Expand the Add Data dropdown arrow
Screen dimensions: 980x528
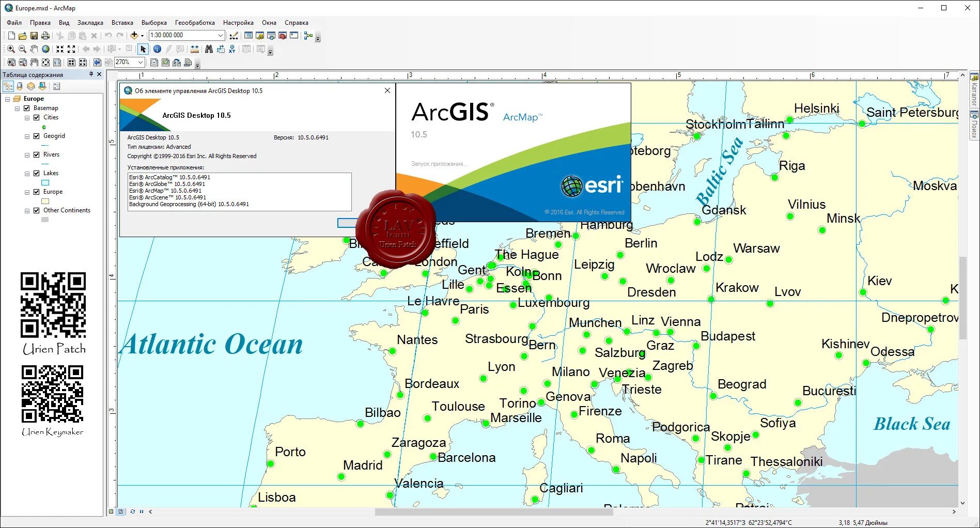click(x=142, y=36)
